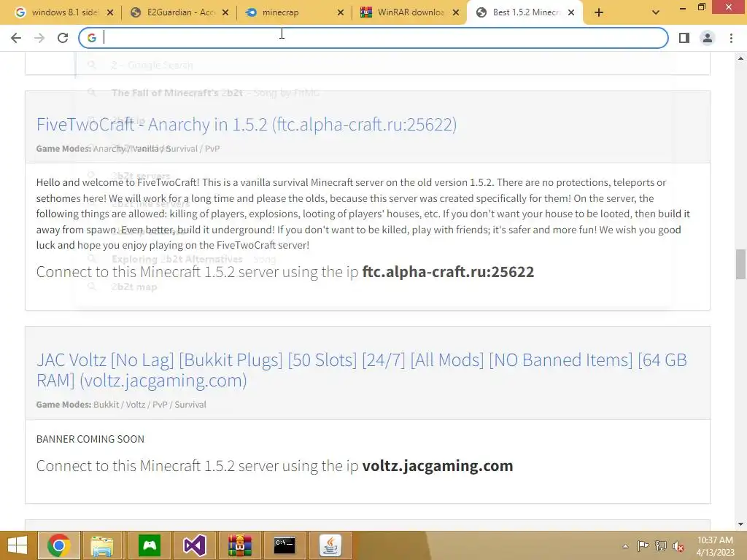Click the page scrollbar thumb
This screenshot has width=747, height=560.
point(740,264)
